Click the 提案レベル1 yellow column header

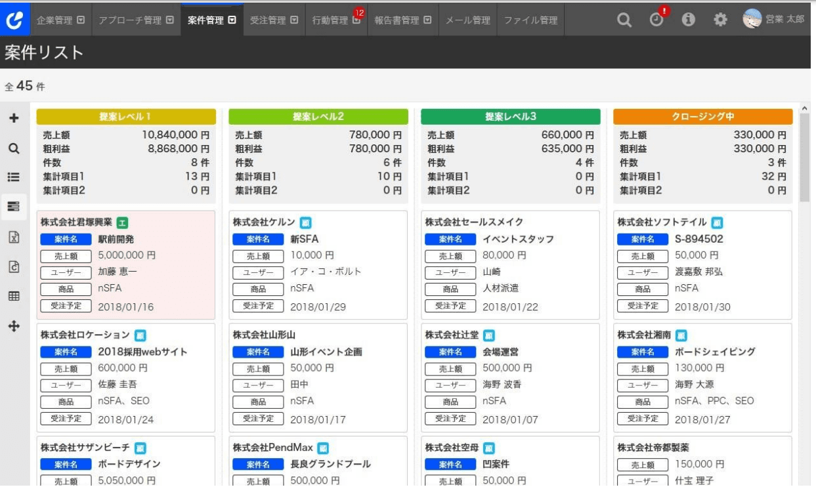[x=125, y=117]
